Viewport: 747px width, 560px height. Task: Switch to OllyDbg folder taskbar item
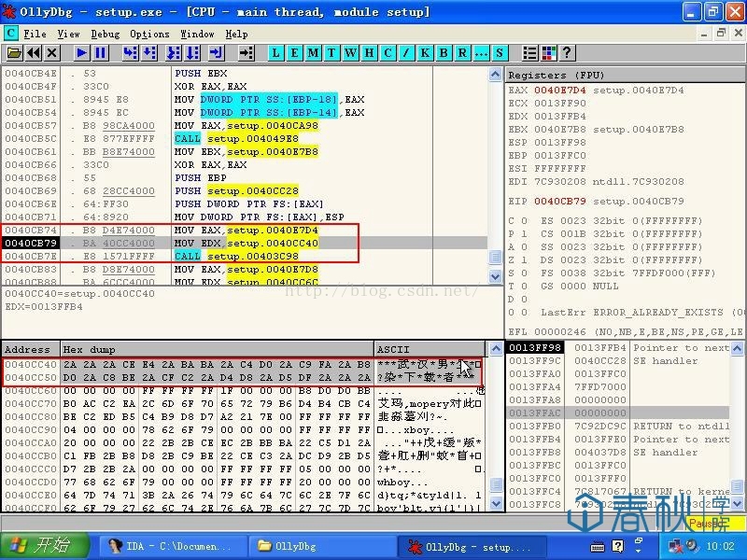(x=321, y=546)
